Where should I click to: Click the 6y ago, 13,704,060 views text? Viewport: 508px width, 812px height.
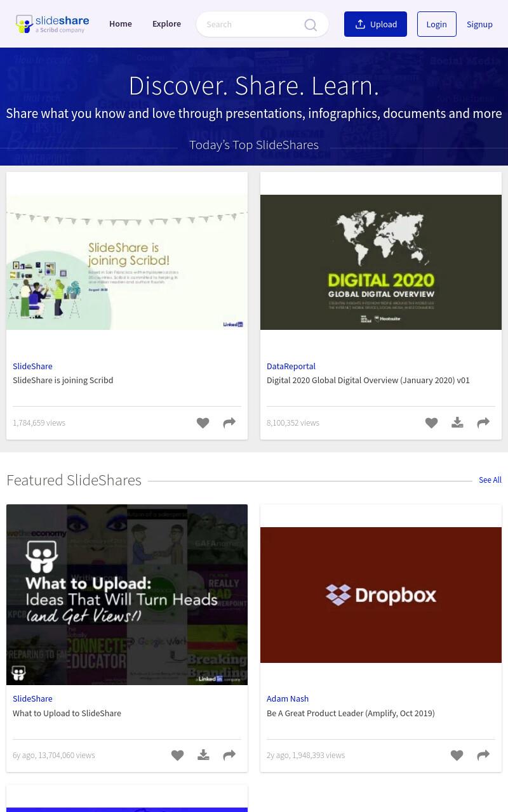pyautogui.click(x=54, y=756)
